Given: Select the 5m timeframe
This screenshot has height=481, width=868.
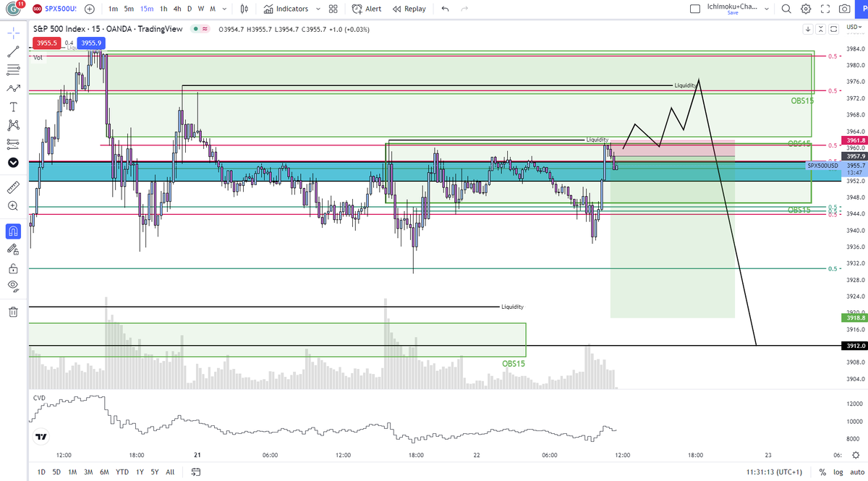Looking at the screenshot, I should click(129, 9).
